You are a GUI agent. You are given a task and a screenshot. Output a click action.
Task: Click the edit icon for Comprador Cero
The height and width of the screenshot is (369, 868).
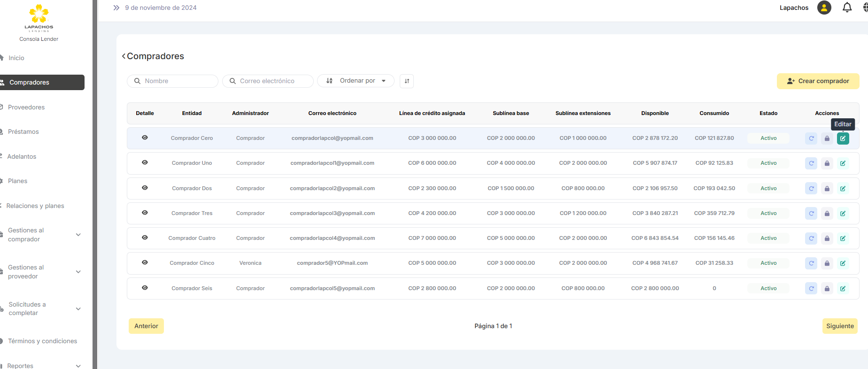pos(843,138)
